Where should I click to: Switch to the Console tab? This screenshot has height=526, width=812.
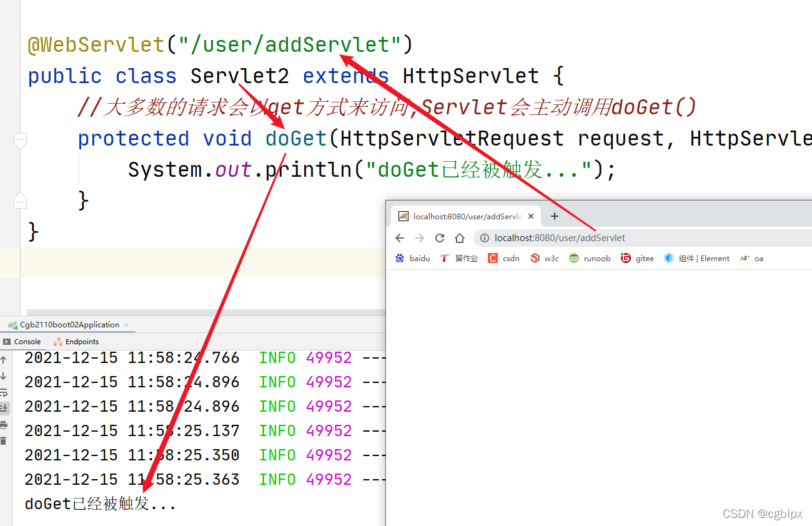click(x=22, y=342)
